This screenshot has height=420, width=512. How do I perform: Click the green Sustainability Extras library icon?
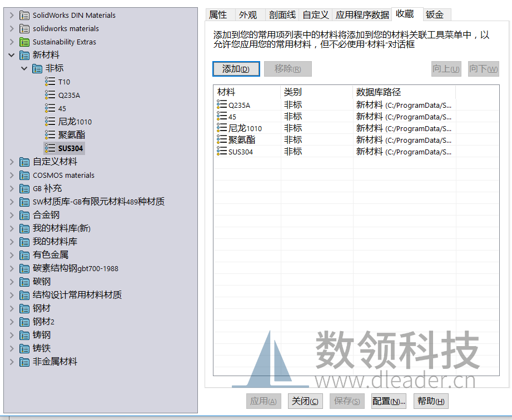click(x=24, y=42)
